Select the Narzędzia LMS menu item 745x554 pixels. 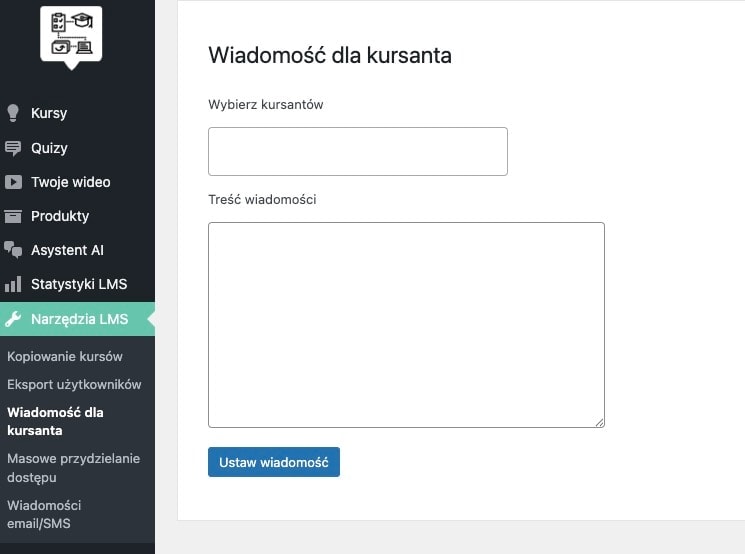pos(77,319)
